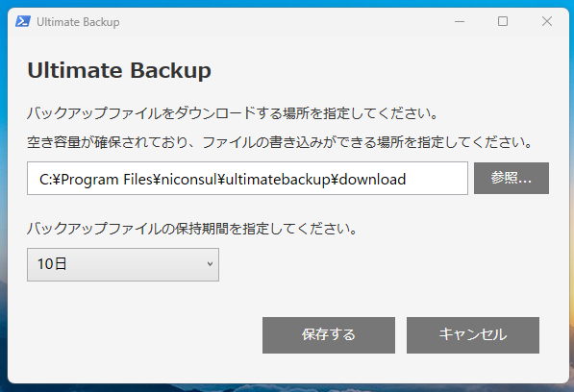Click on 'C:¥Program Files' in path field
The width and height of the screenshot is (574, 392).
(95, 180)
